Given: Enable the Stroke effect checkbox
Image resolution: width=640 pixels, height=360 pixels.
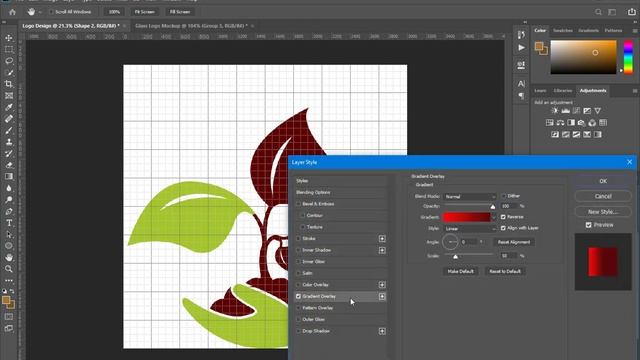Looking at the screenshot, I should 298,238.
